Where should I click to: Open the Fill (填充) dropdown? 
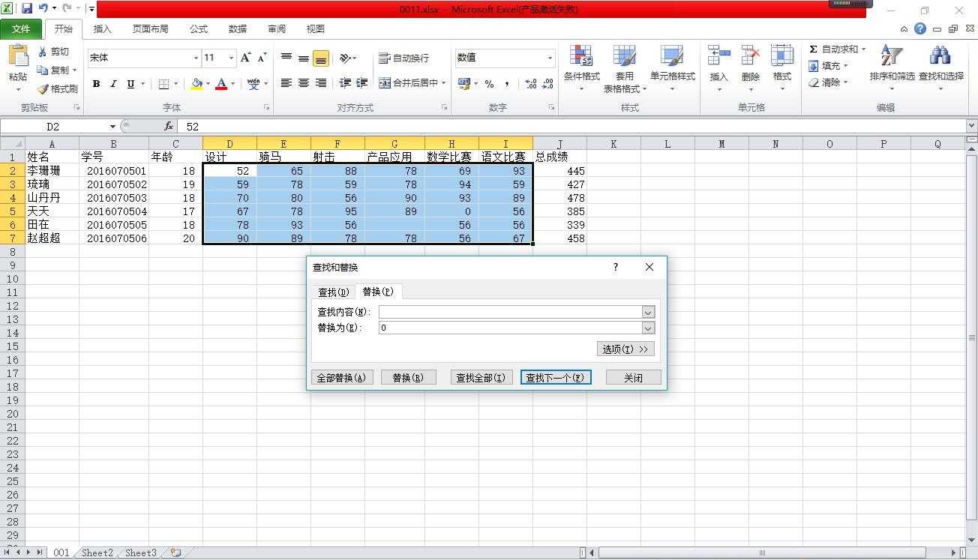[828, 66]
